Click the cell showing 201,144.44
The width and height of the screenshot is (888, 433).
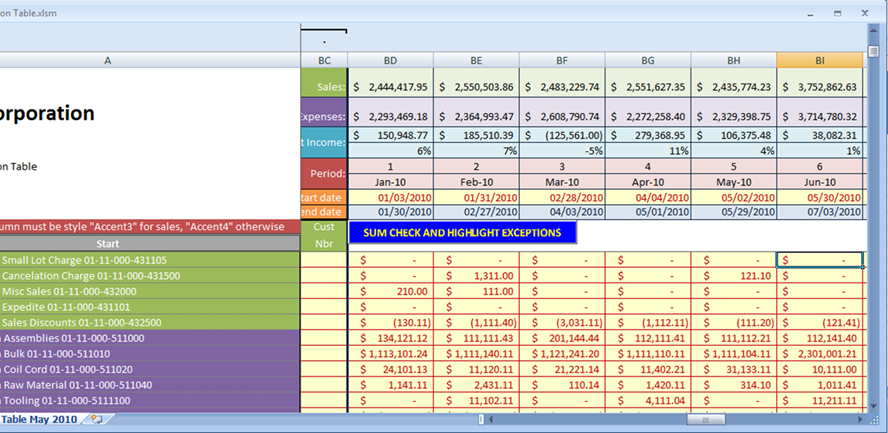point(562,338)
